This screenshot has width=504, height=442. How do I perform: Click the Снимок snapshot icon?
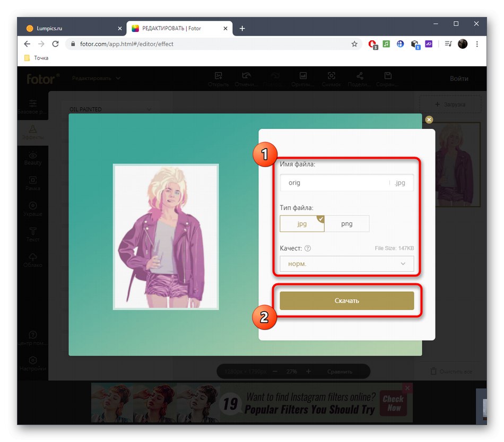coord(331,79)
